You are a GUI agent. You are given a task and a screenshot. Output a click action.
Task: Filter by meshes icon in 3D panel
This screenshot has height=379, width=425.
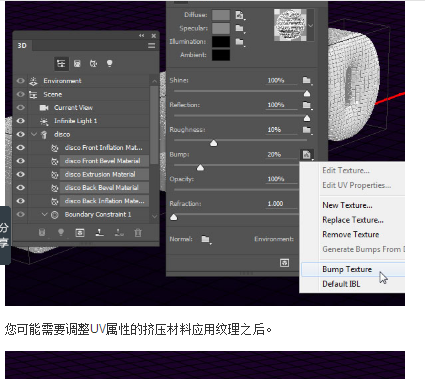77,63
